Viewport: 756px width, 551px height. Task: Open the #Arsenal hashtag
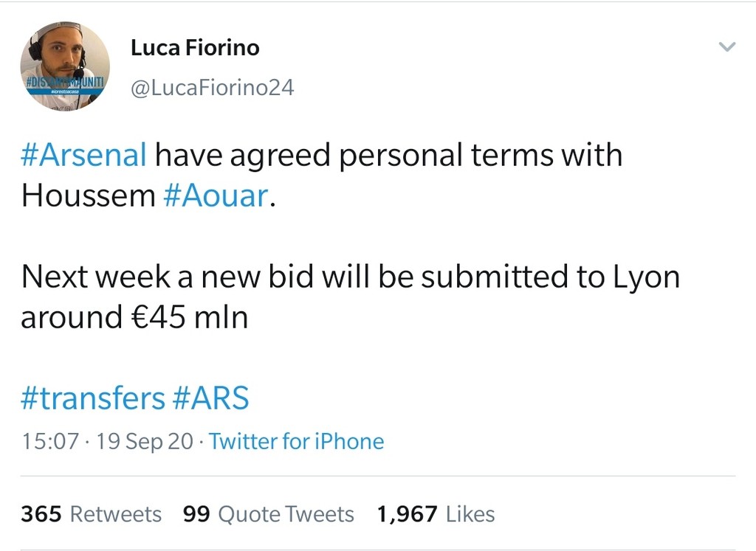click(x=84, y=156)
